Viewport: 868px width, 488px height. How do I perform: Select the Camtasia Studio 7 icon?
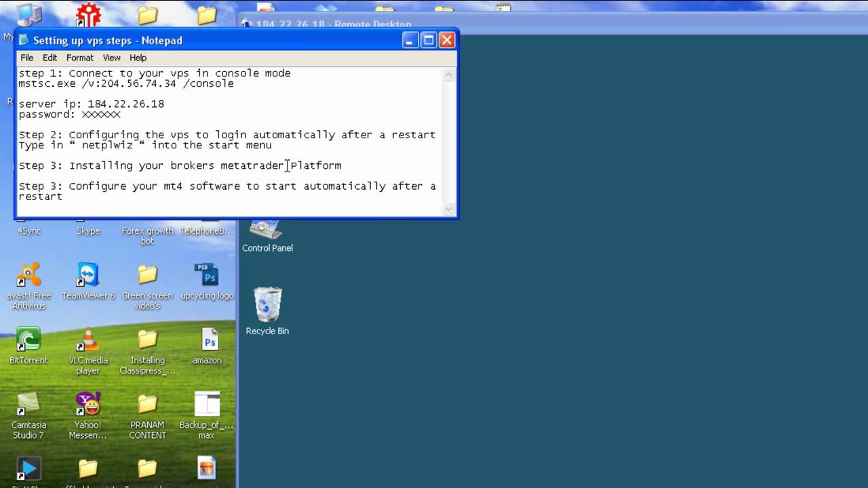pos(28,415)
